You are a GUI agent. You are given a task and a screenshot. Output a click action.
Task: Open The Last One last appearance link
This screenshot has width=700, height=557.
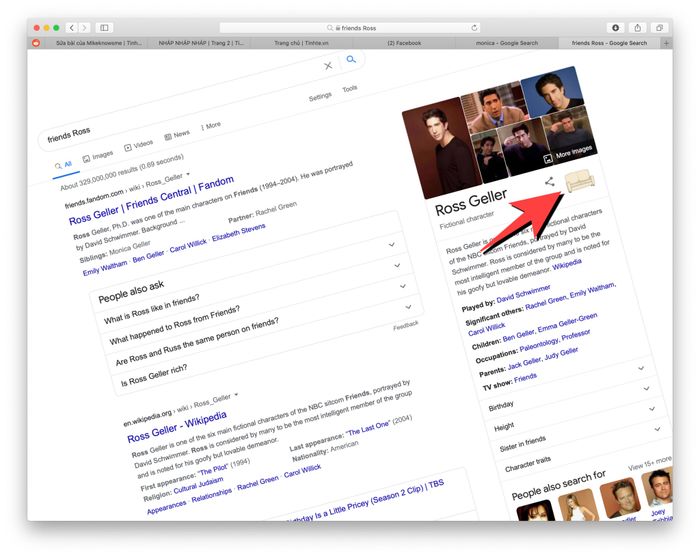point(368,429)
